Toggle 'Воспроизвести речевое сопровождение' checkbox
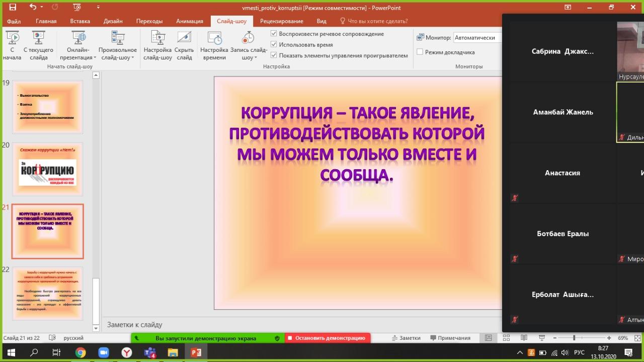 (x=274, y=34)
